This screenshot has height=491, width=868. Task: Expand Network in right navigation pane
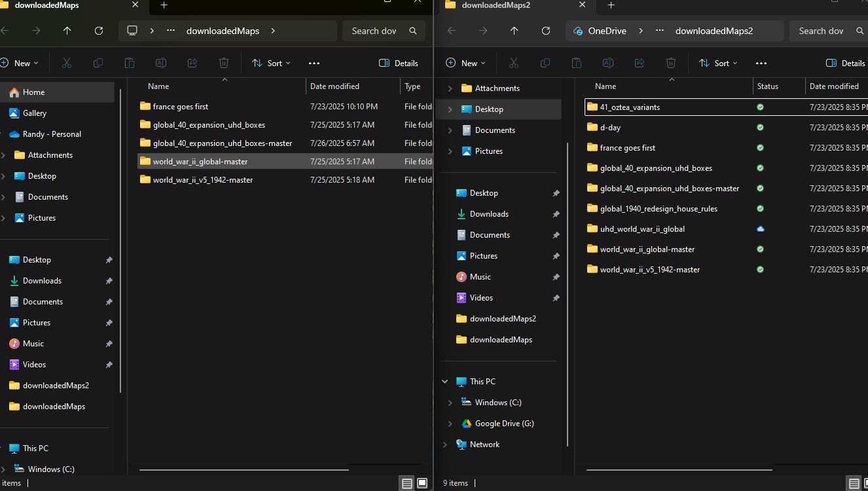445,445
